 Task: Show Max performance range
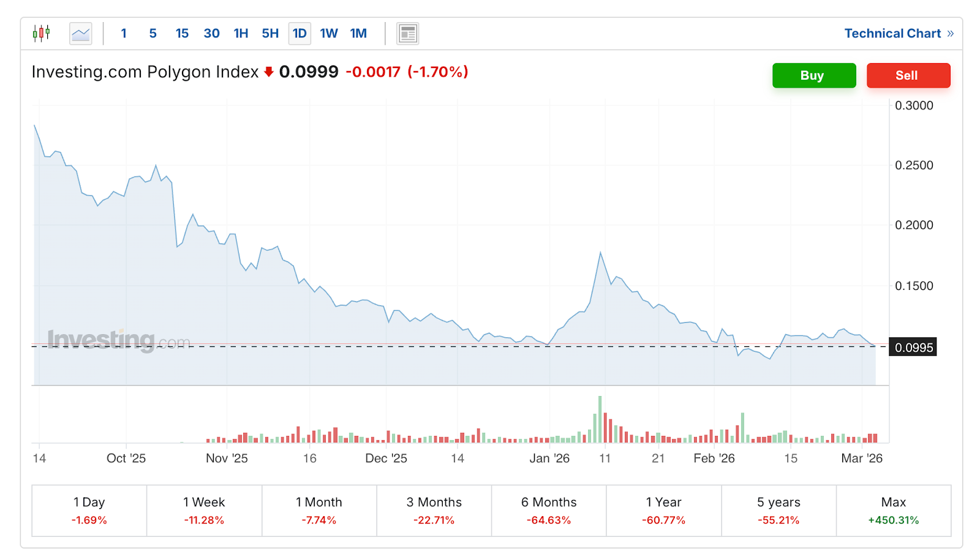coord(894,511)
